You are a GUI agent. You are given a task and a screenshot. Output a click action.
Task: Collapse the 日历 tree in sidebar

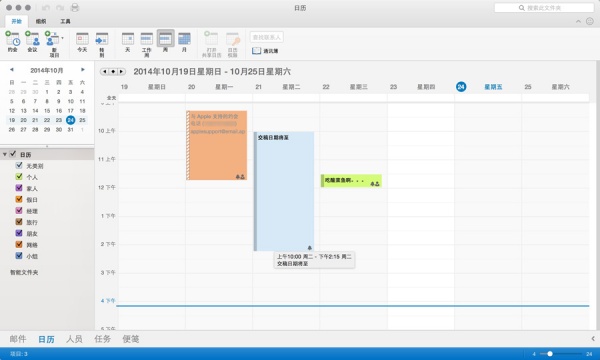click(x=5, y=155)
